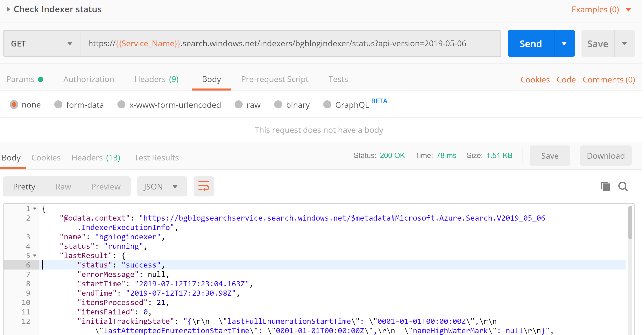Click the request URL field

click(x=291, y=44)
